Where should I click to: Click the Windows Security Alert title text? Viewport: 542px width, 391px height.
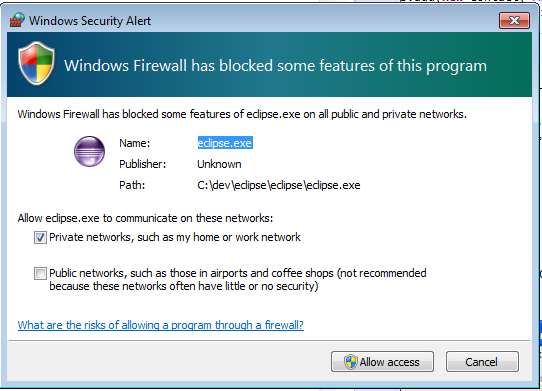pos(90,21)
